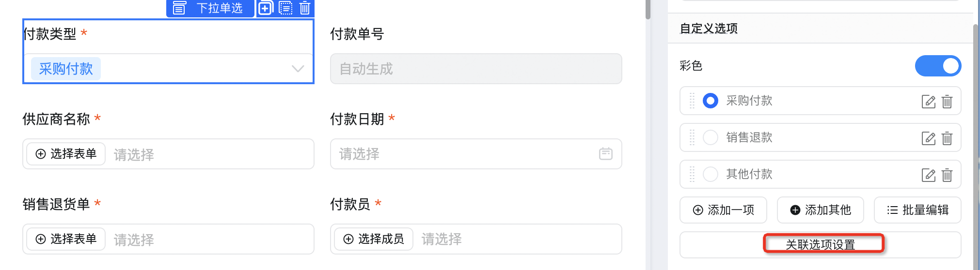Open 批量编辑 for options

click(917, 210)
